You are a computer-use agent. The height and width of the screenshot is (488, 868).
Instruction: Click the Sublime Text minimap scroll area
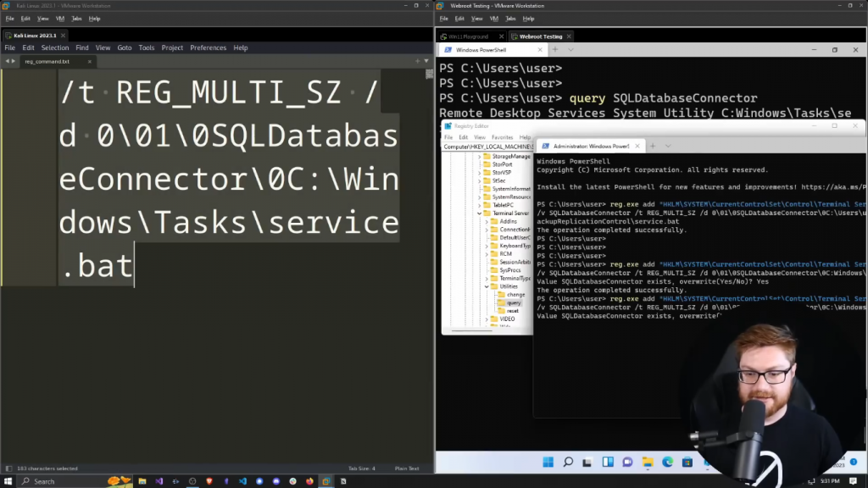(429, 74)
